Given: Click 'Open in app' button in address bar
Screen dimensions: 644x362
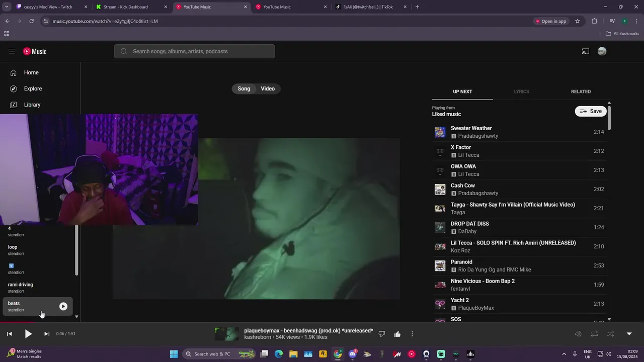Looking at the screenshot, I should click(x=551, y=21).
